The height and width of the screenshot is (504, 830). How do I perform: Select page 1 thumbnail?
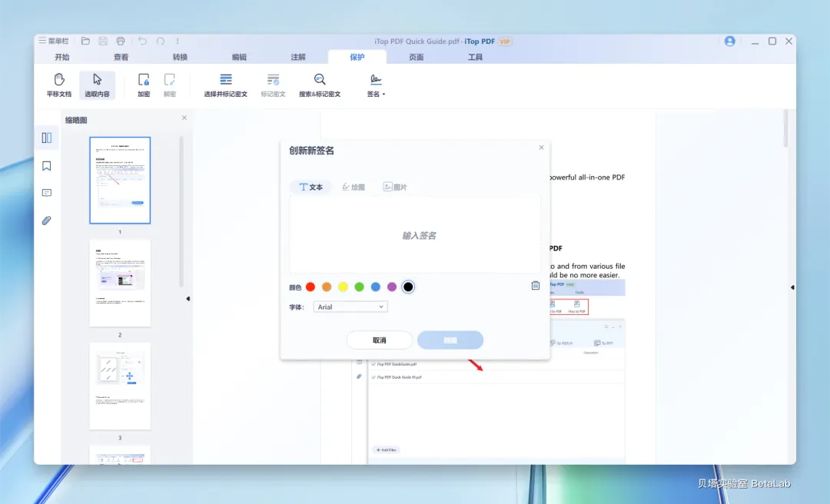click(x=120, y=180)
